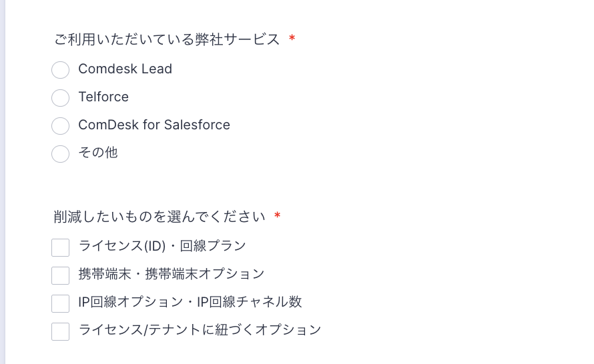Click the red asterisk beside 削減したいもの heading
Screen dimensions: 594x364
[277, 217]
